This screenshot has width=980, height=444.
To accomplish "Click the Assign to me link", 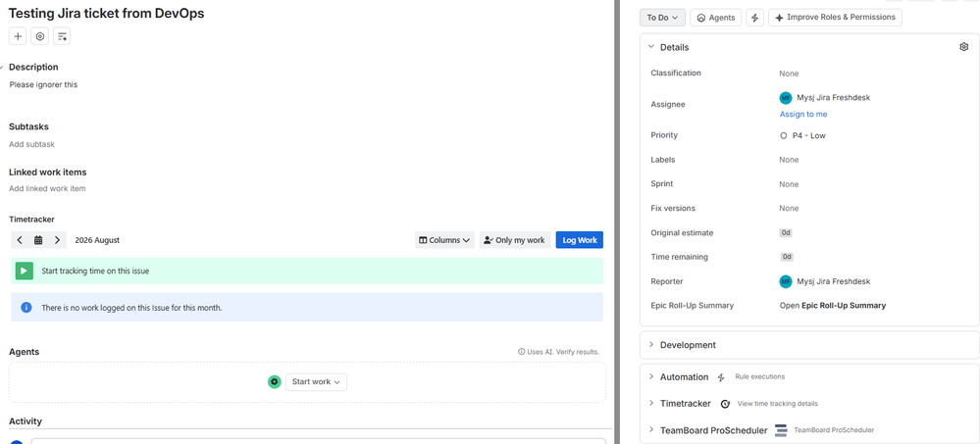I will [x=803, y=115].
